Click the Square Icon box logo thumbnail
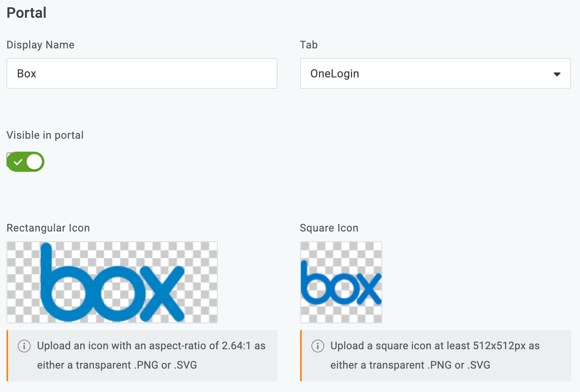Viewport: 580px width, 392px height. (x=341, y=282)
